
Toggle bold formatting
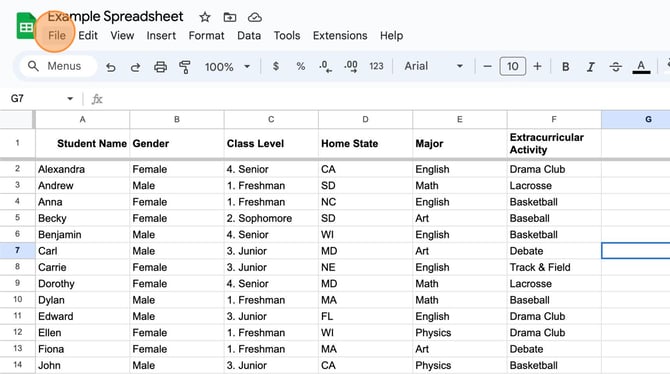[x=566, y=67]
